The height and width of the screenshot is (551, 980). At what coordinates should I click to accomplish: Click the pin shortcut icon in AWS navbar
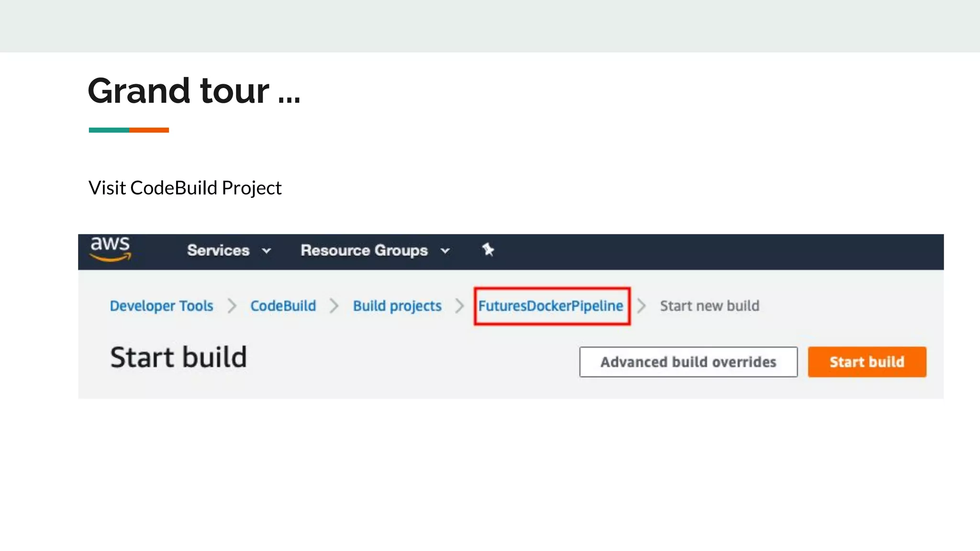488,250
